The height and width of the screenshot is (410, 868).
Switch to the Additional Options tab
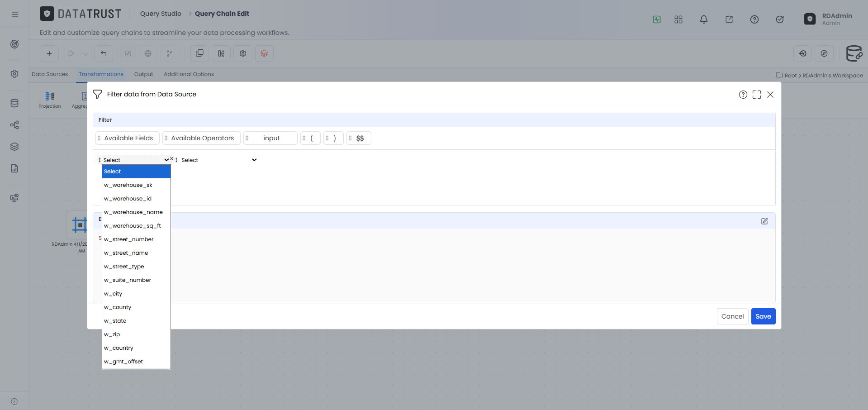pos(189,74)
